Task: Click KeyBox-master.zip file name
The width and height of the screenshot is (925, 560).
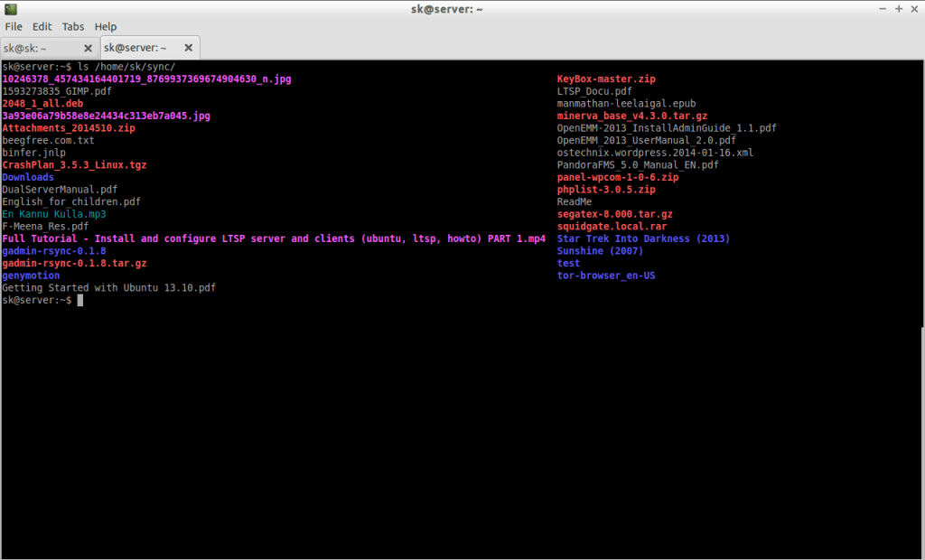Action: coord(606,79)
